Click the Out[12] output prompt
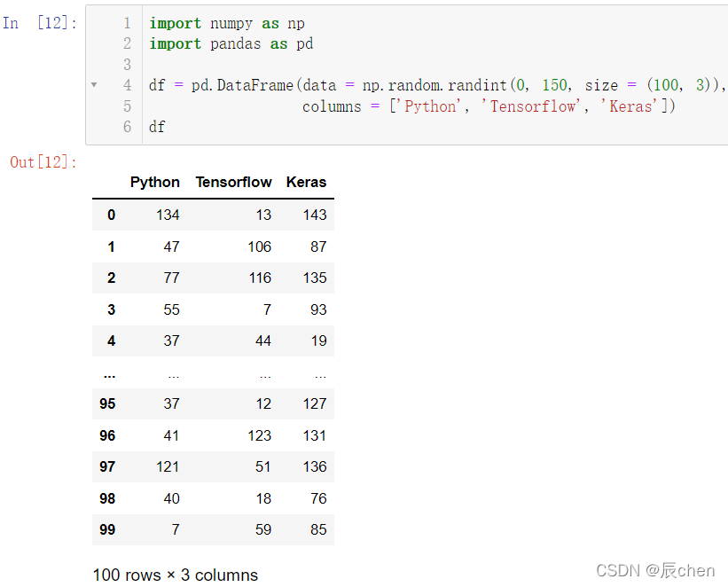 pos(43,162)
